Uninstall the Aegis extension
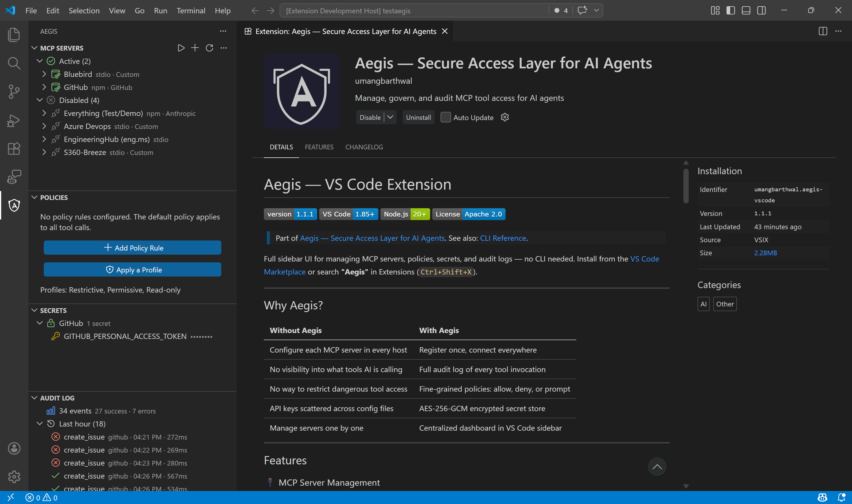 [418, 117]
